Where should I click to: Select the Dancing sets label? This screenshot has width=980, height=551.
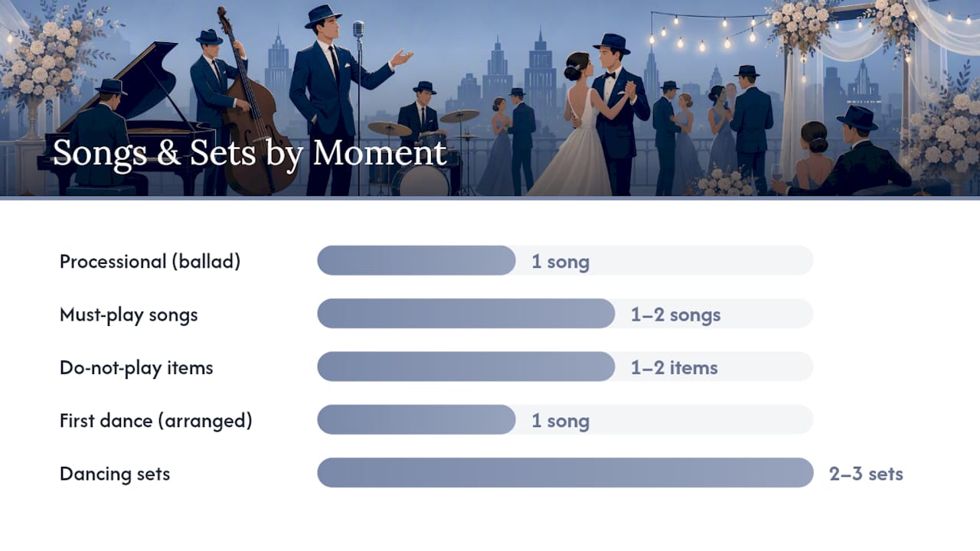115,474
